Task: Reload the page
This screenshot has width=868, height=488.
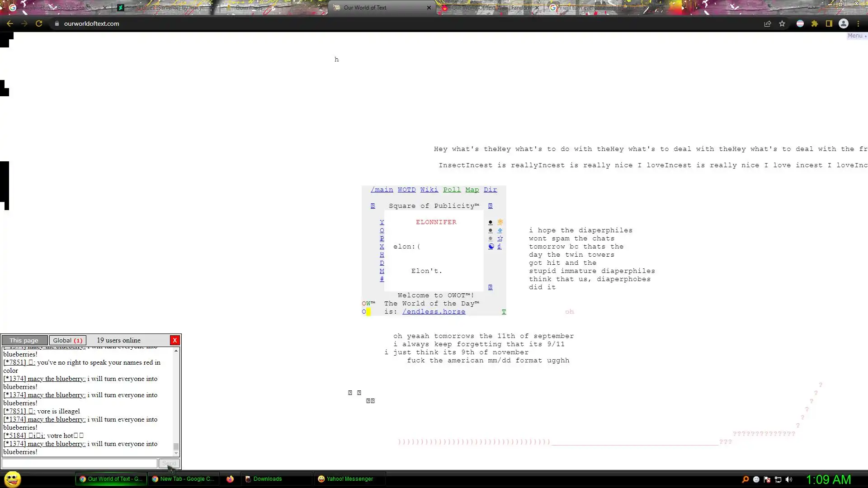Action: pos(39,23)
